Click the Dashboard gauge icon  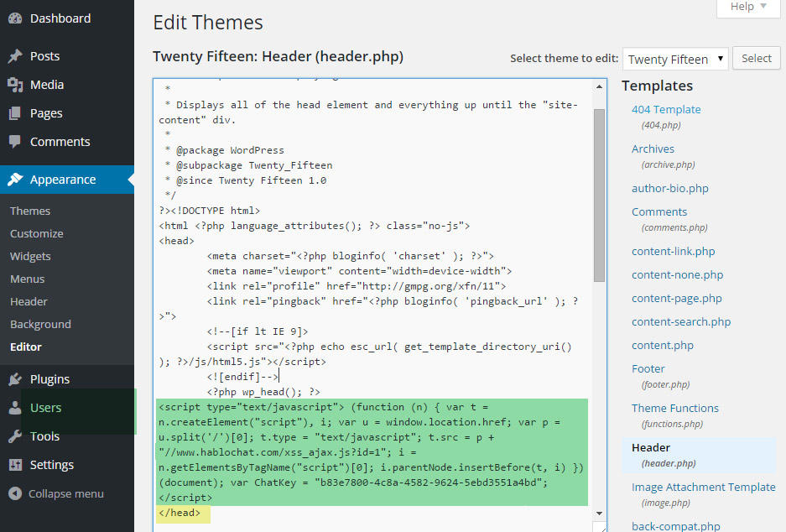[x=15, y=18]
